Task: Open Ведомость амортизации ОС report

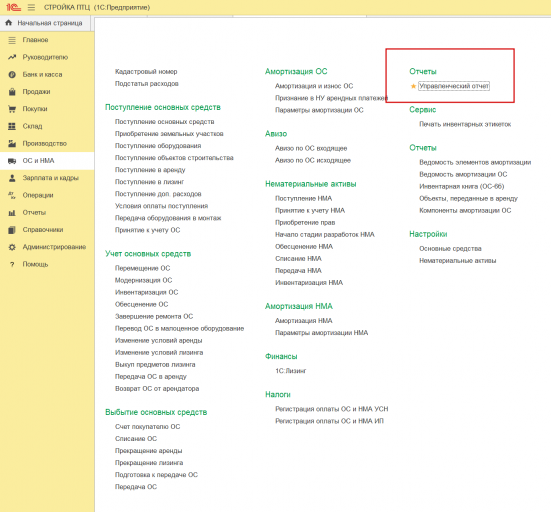Action: [x=463, y=175]
